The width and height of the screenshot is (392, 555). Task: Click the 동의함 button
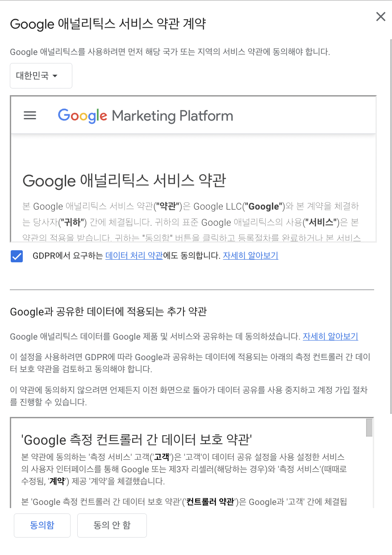click(x=42, y=525)
